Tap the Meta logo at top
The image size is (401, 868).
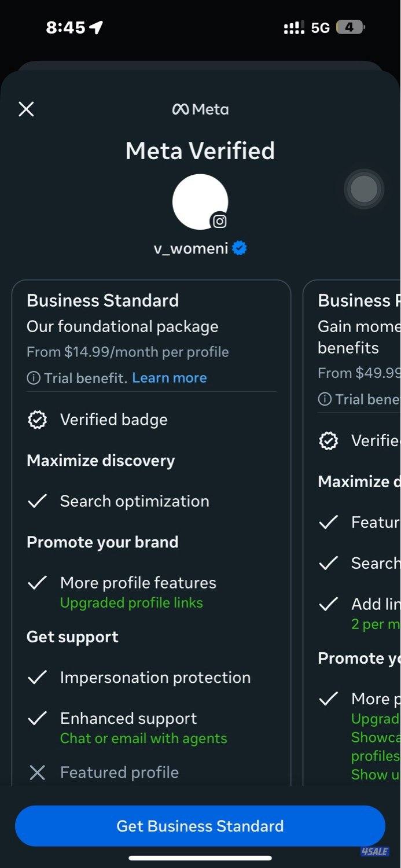coord(200,109)
